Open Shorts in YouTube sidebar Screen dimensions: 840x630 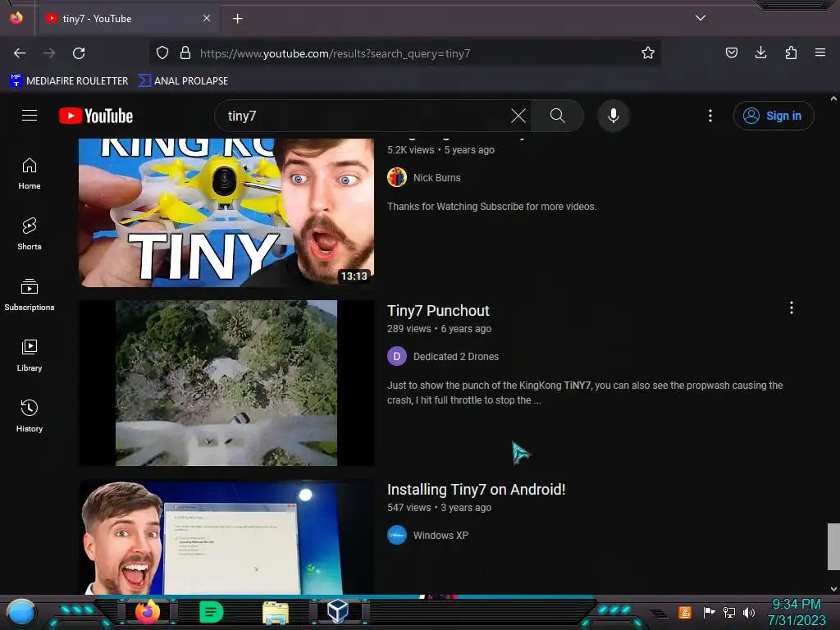point(30,234)
